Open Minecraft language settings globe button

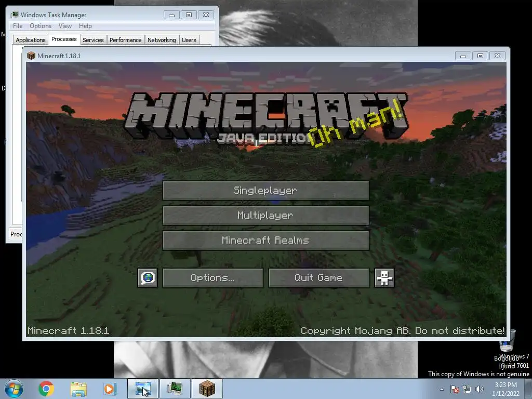[148, 278]
